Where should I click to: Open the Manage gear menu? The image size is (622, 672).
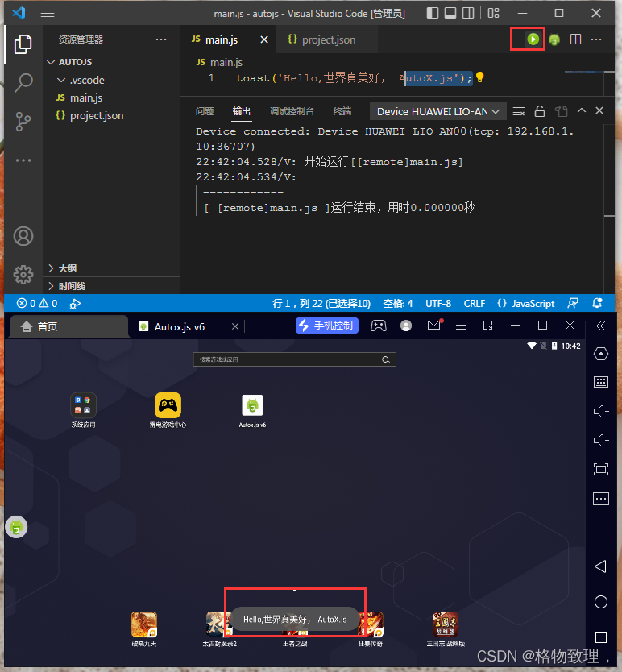click(23, 275)
